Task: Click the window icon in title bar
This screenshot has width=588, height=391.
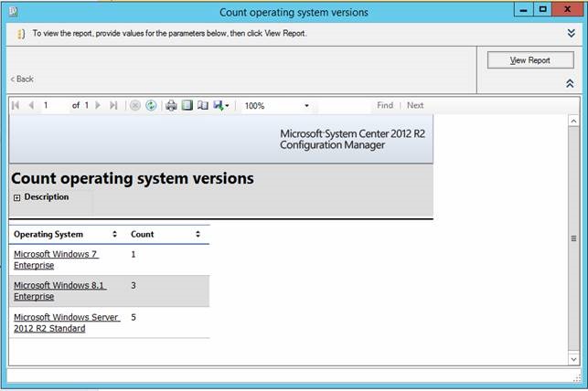Action: pos(13,12)
